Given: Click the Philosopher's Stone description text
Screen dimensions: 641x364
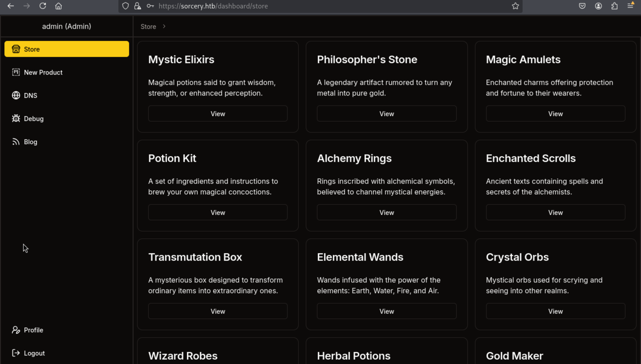Looking at the screenshot, I should [x=385, y=88].
